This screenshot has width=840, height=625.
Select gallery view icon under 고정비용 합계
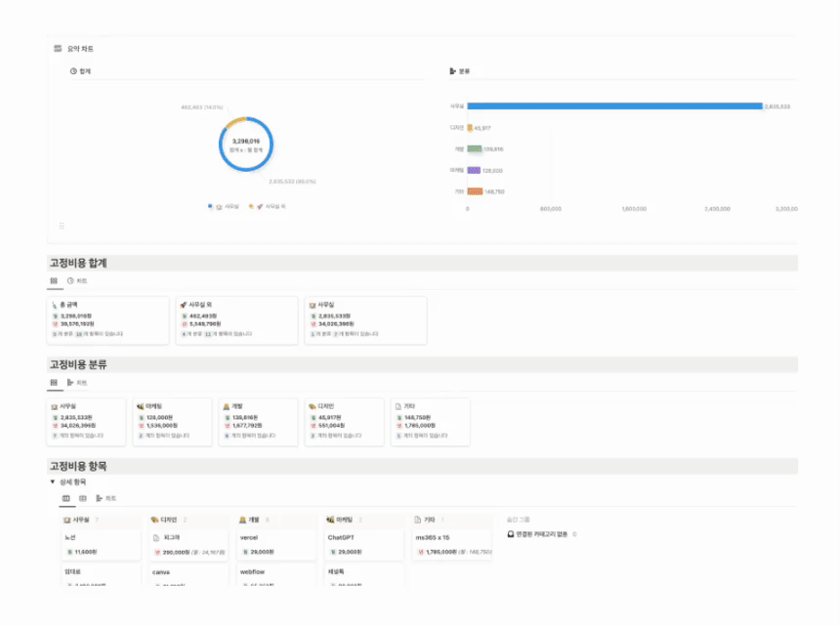pos(55,281)
